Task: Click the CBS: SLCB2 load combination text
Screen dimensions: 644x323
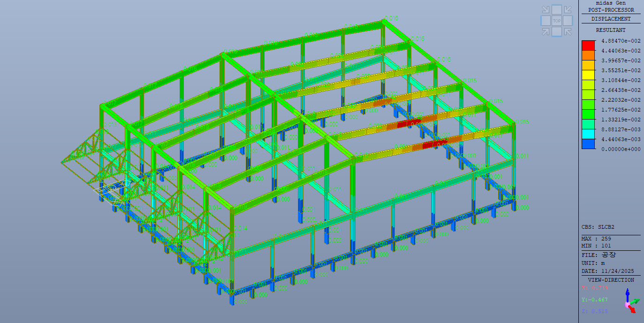Action: [598, 227]
